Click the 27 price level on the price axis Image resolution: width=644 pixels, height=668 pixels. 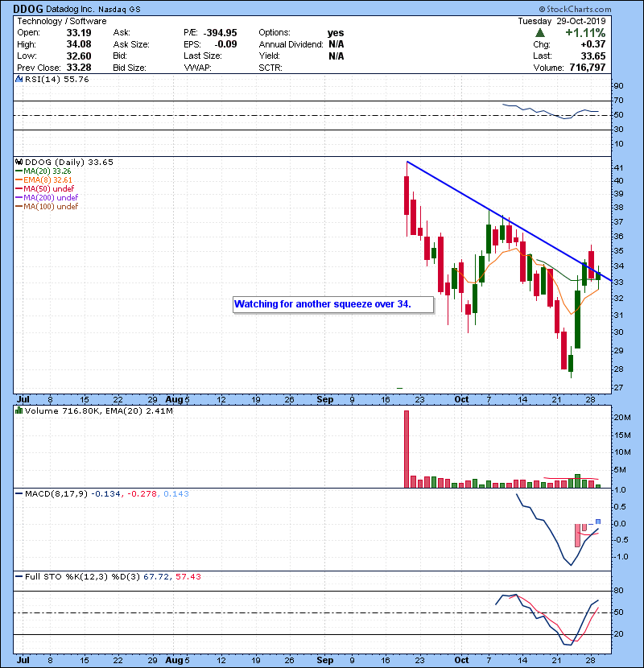pyautogui.click(x=618, y=388)
